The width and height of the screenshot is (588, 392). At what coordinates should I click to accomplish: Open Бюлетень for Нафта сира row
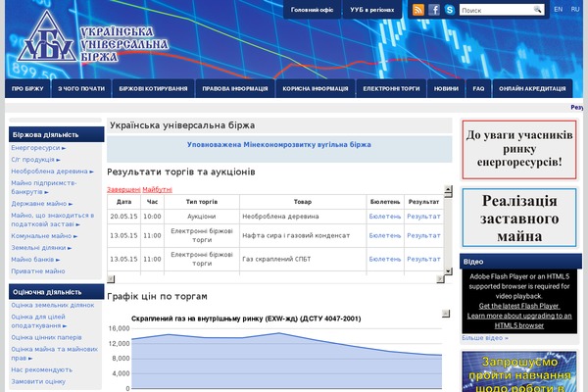(x=385, y=235)
